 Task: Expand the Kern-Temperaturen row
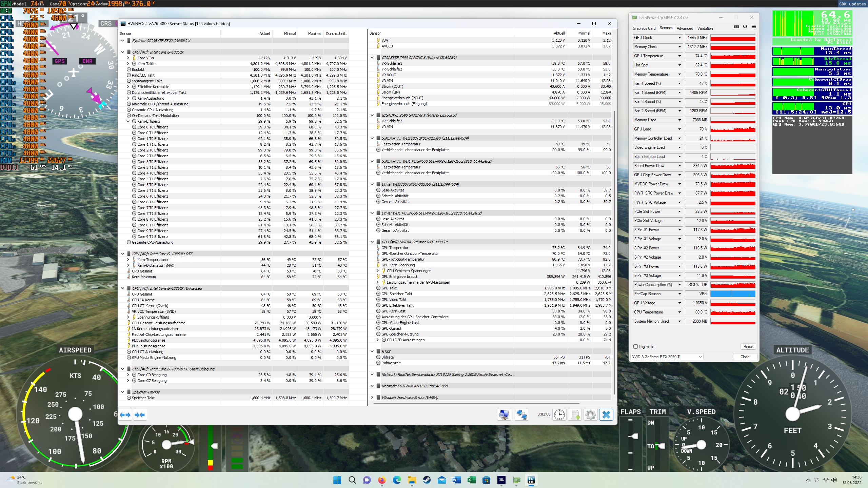point(128,260)
